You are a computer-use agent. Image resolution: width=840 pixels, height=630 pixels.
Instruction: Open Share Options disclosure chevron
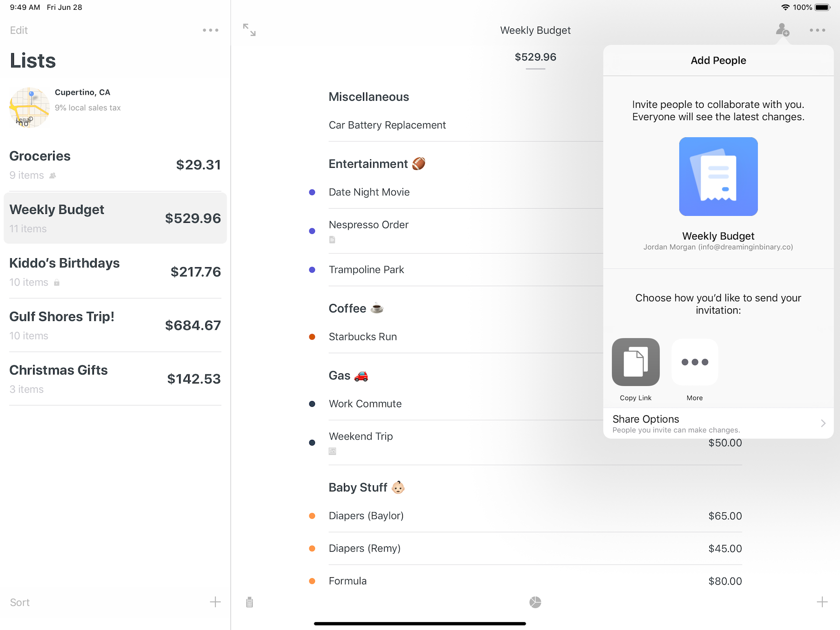click(x=823, y=423)
